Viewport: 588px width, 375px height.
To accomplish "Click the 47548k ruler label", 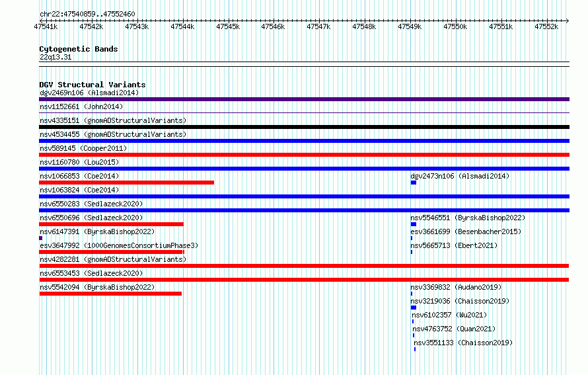I will point(364,26).
